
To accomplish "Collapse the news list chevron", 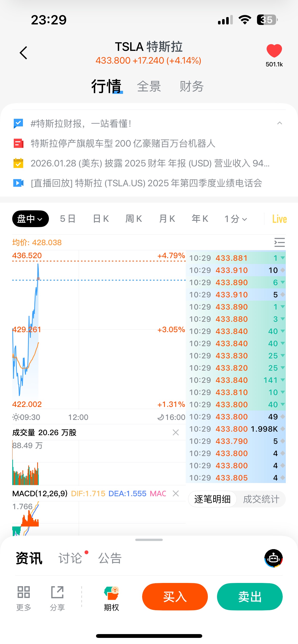I will coord(279,123).
